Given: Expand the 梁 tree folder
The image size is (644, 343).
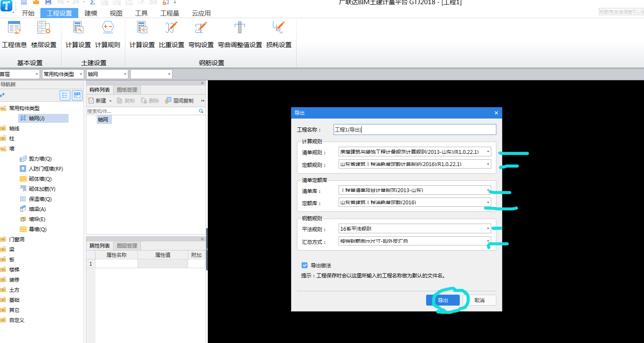Looking at the screenshot, I should click(x=3, y=249).
